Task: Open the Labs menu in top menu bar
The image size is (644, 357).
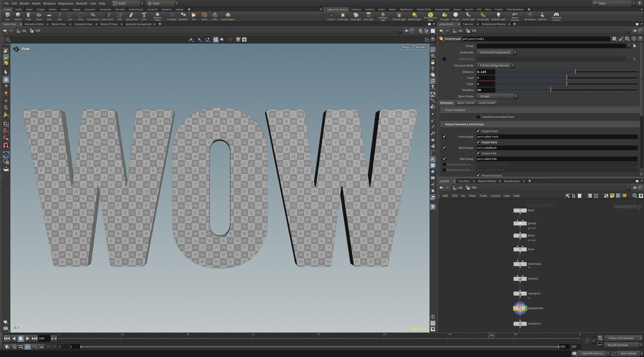Action: coord(93,3)
